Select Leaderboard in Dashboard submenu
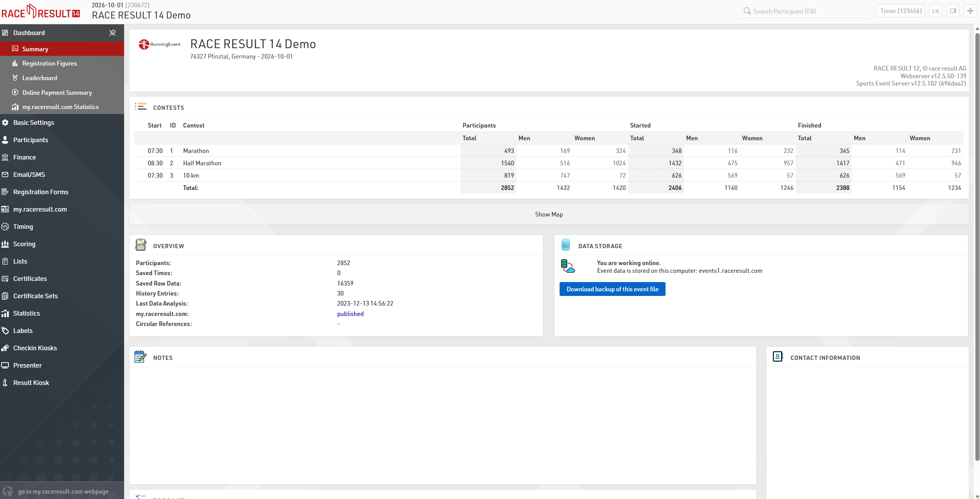Image resolution: width=980 pixels, height=499 pixels. 39,78
